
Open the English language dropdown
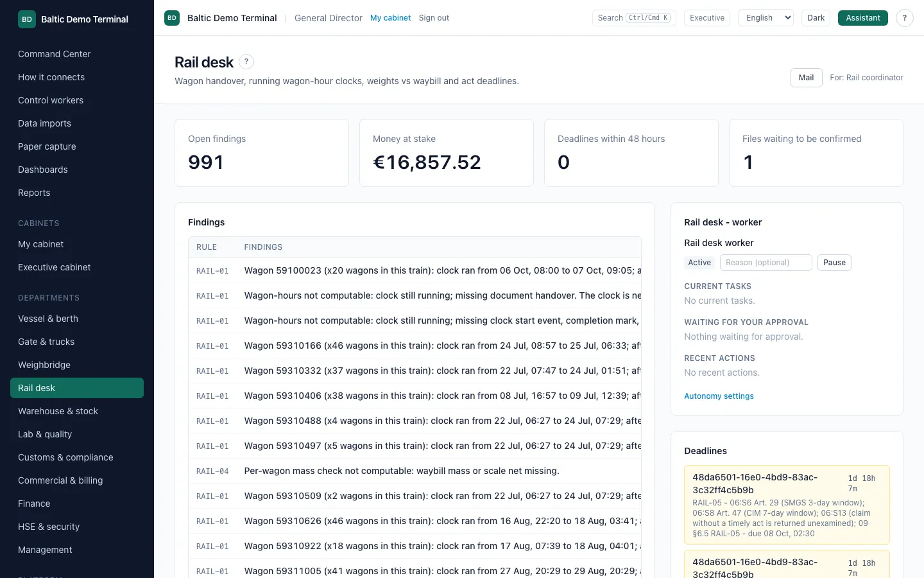pos(766,18)
